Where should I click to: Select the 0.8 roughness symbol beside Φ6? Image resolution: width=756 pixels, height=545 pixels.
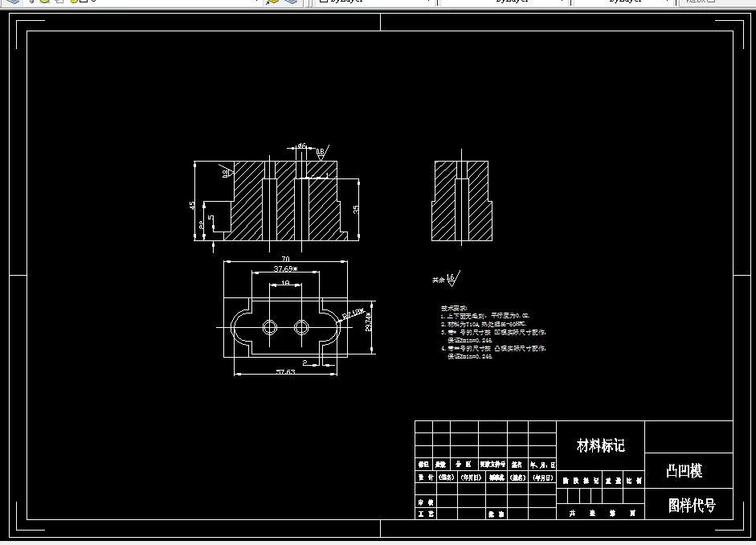point(322,153)
